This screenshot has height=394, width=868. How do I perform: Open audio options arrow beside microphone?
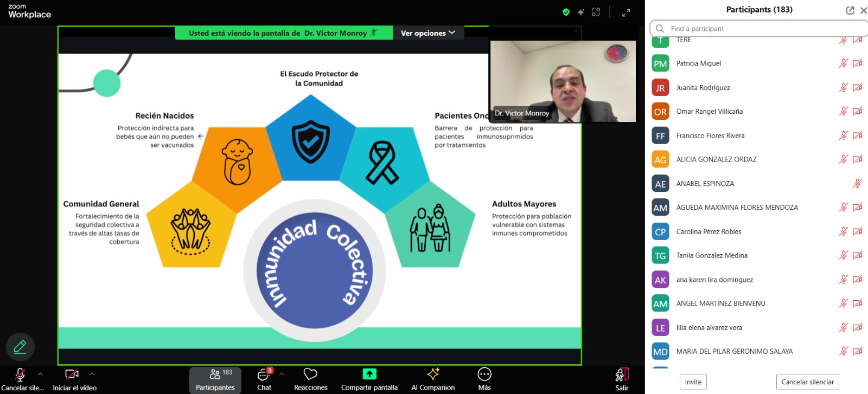tap(40, 374)
